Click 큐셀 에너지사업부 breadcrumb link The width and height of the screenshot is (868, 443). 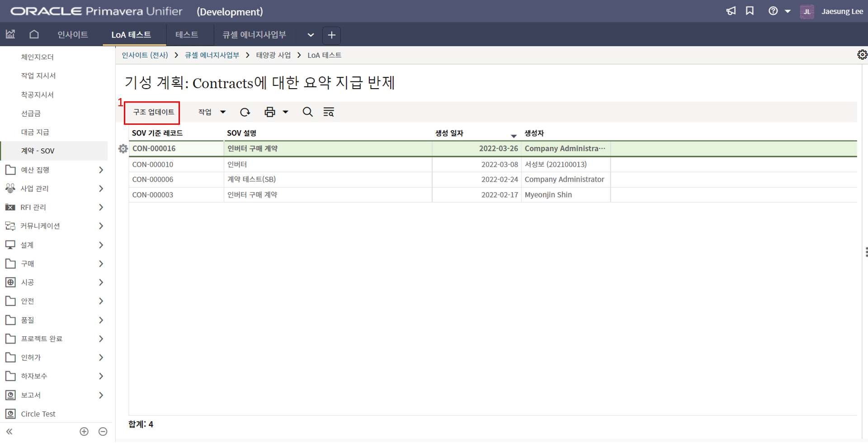[212, 55]
